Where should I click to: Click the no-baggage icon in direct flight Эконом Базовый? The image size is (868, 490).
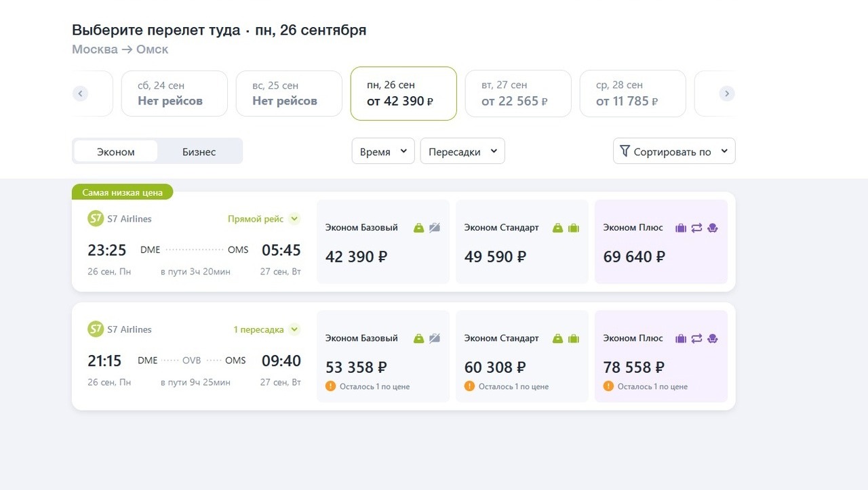click(435, 228)
